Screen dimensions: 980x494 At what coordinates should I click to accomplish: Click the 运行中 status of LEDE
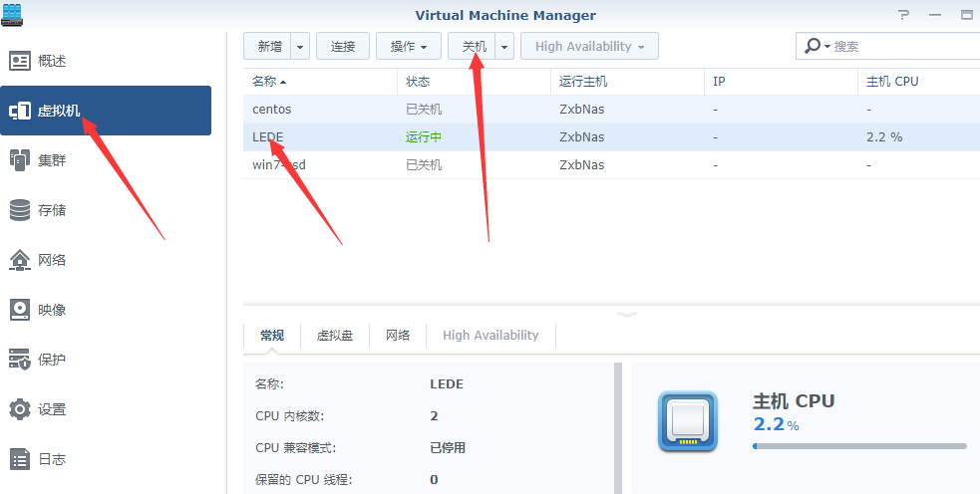click(x=424, y=136)
